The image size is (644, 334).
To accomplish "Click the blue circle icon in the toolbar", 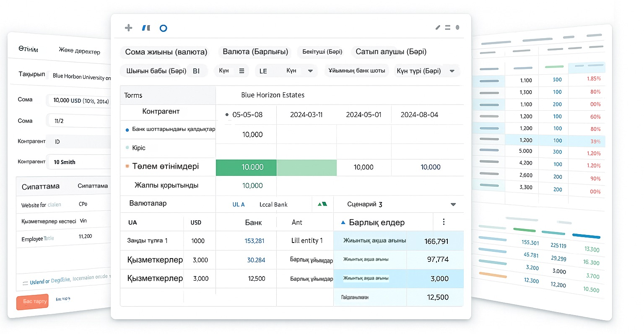I will [164, 28].
